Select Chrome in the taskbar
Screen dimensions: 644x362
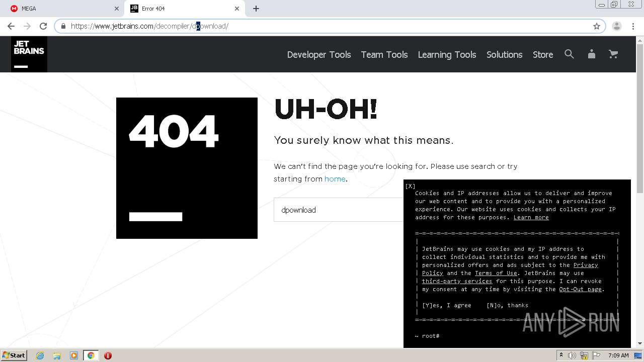(x=91, y=355)
